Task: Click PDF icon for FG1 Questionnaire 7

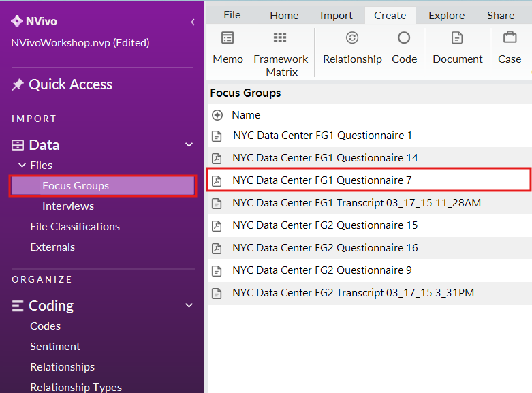Action: click(217, 181)
